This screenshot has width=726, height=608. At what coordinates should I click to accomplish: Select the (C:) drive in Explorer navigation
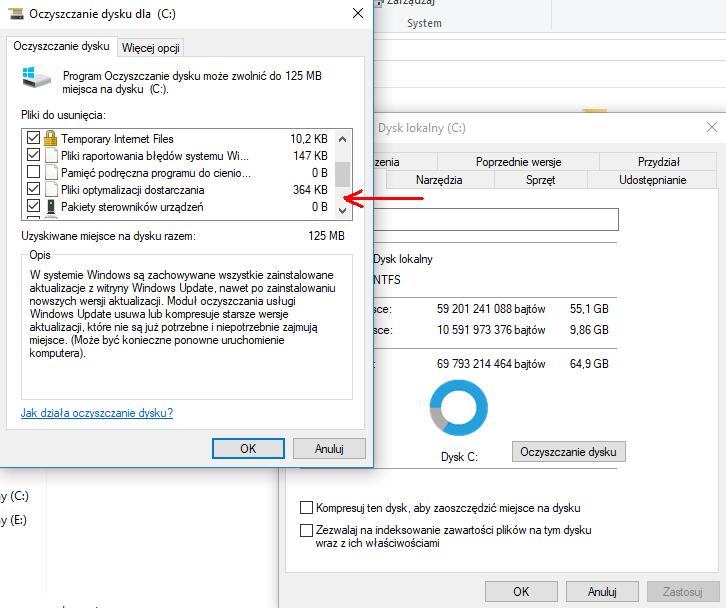tap(14, 496)
